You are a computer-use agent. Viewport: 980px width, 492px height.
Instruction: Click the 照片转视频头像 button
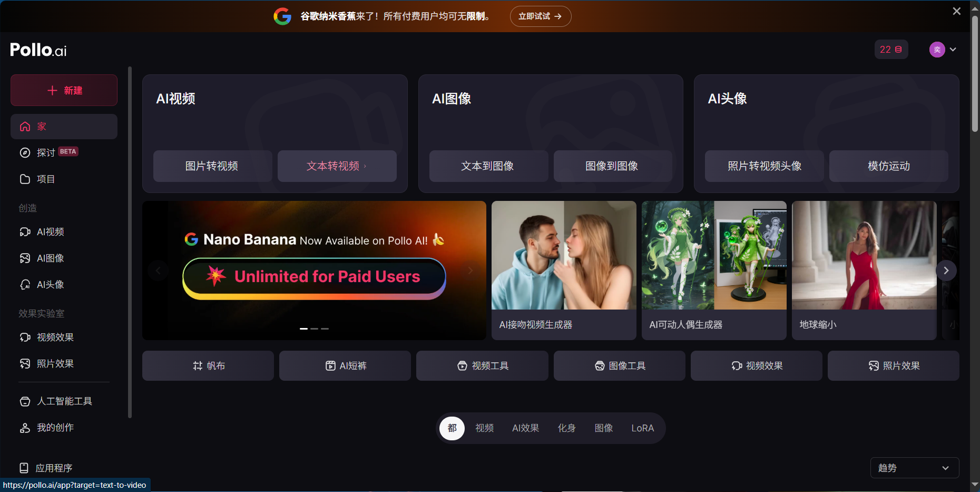pyautogui.click(x=764, y=166)
